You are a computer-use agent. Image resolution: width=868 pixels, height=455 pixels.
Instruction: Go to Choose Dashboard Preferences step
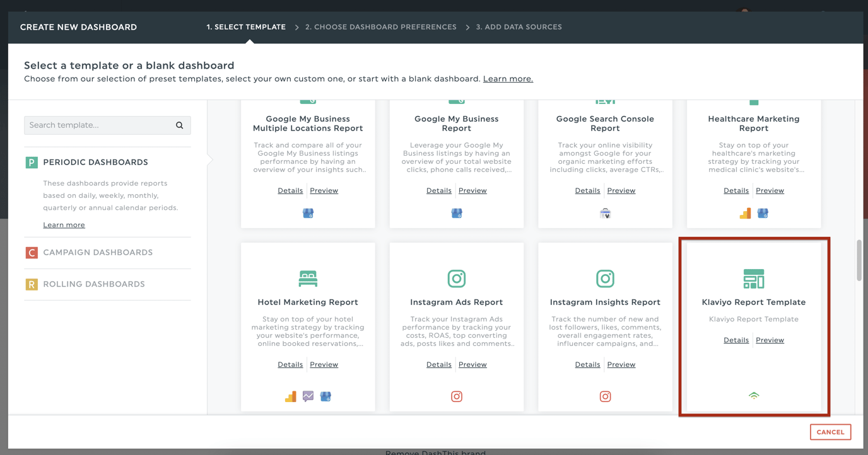point(380,27)
